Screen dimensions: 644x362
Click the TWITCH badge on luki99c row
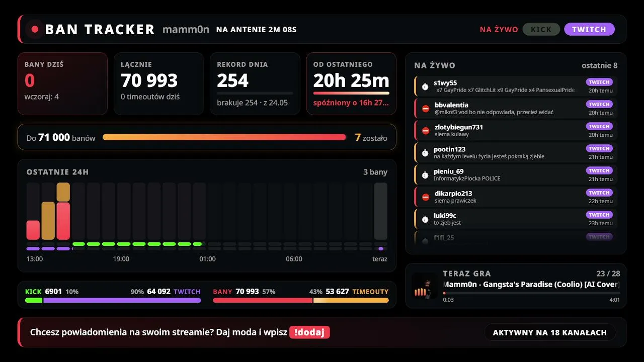[x=599, y=215]
